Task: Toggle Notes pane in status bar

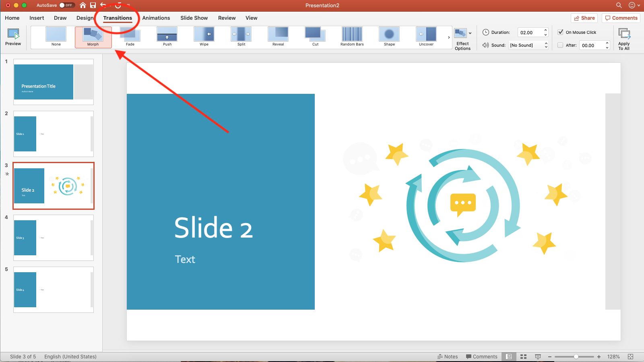Action: (448, 357)
